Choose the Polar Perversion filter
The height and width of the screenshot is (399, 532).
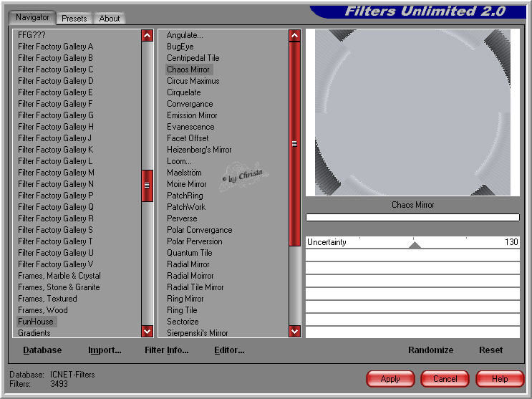[195, 241]
